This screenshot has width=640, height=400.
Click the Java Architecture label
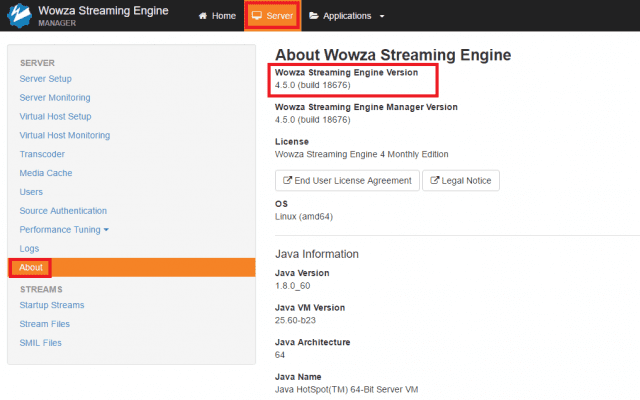click(x=313, y=342)
